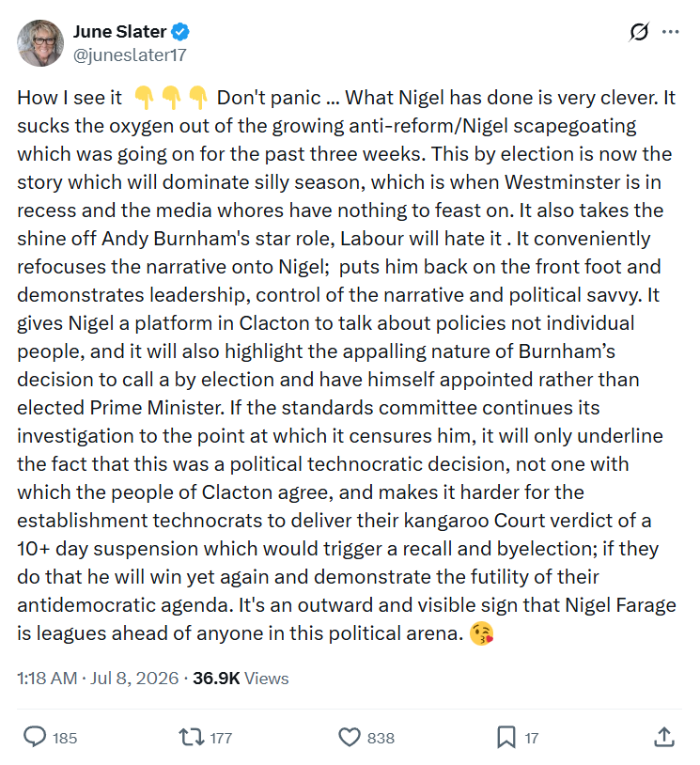The width and height of the screenshot is (700, 765).
Task: Click the share upload icon
Action: click(x=664, y=737)
